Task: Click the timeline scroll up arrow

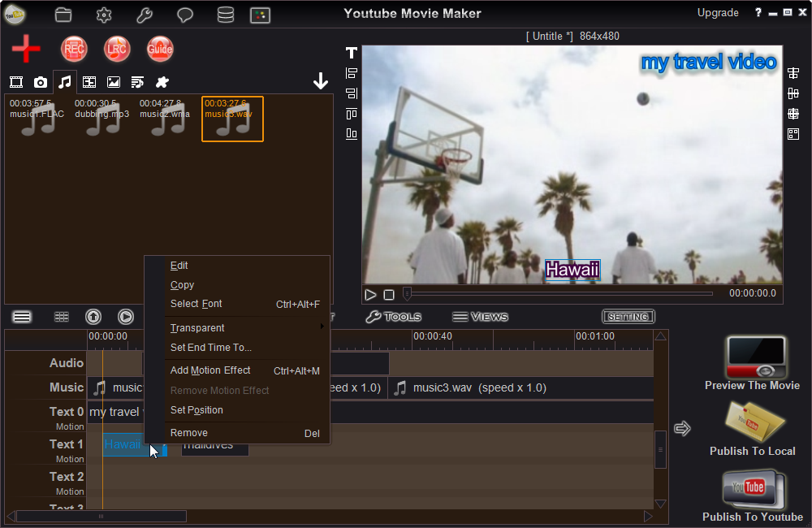Action: pyautogui.click(x=660, y=336)
